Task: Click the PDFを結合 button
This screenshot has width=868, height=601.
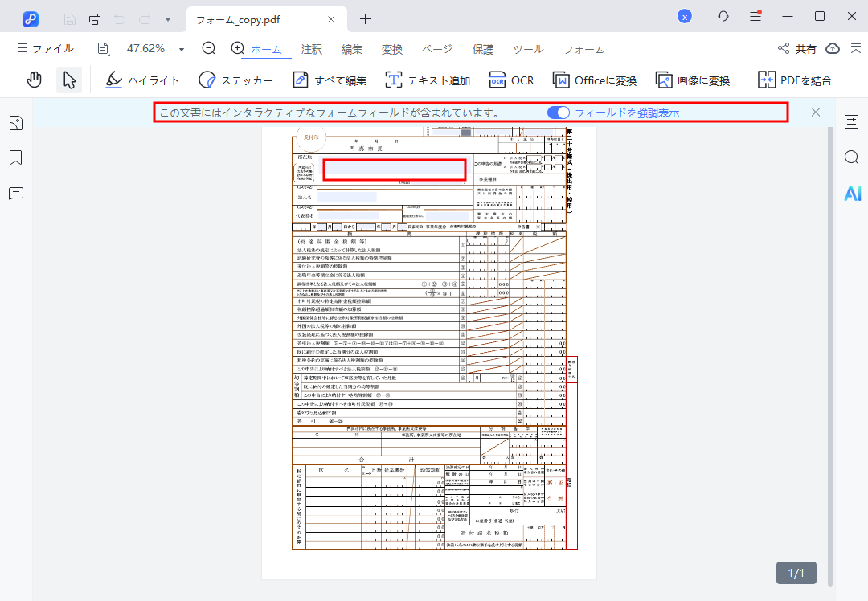Action: click(794, 80)
